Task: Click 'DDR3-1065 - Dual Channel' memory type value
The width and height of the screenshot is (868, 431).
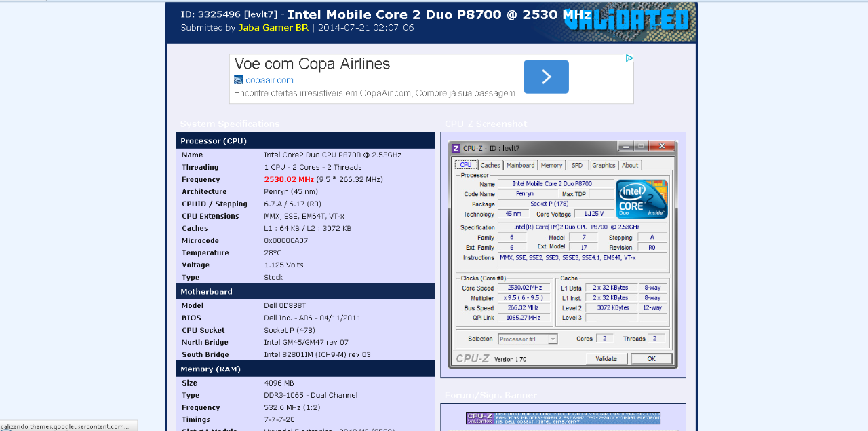Action: [311, 395]
